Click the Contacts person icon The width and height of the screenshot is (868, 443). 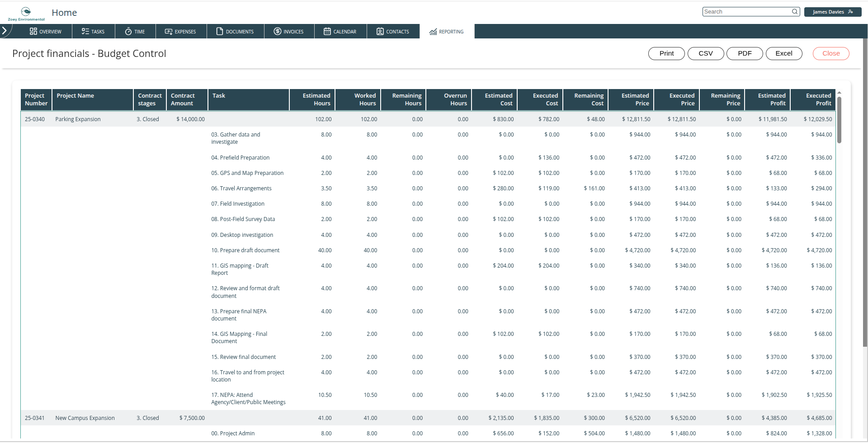(380, 31)
